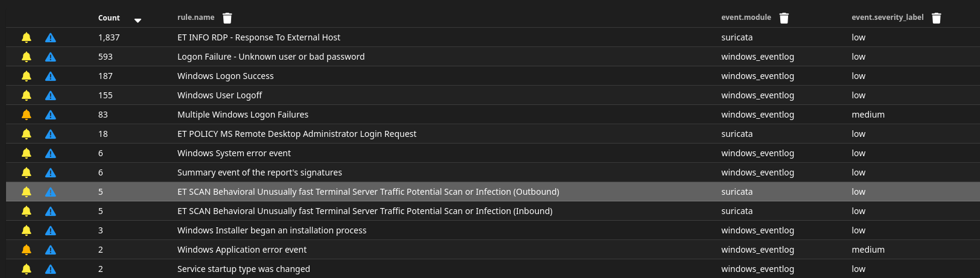
Task: Click the 1,837 count value
Action: click(x=109, y=37)
